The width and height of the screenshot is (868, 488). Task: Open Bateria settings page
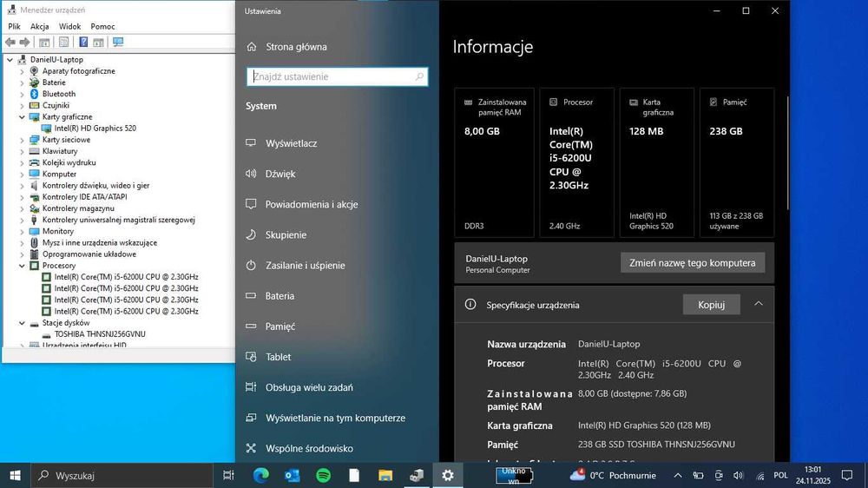pyautogui.click(x=279, y=296)
